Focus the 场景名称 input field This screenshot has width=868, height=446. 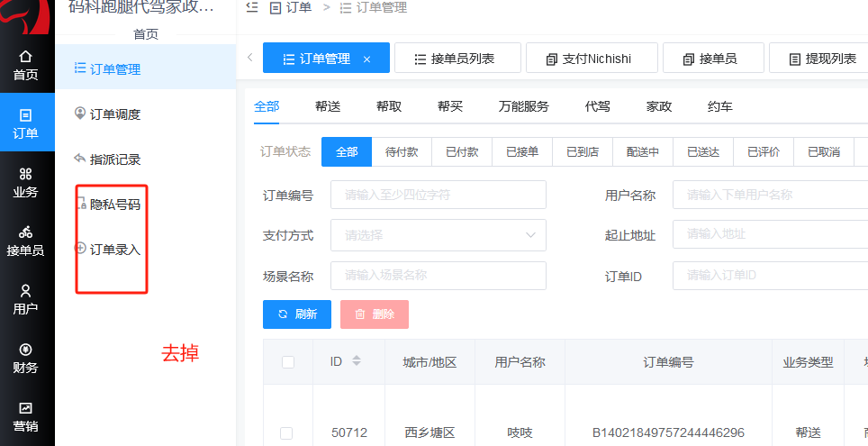coord(439,276)
